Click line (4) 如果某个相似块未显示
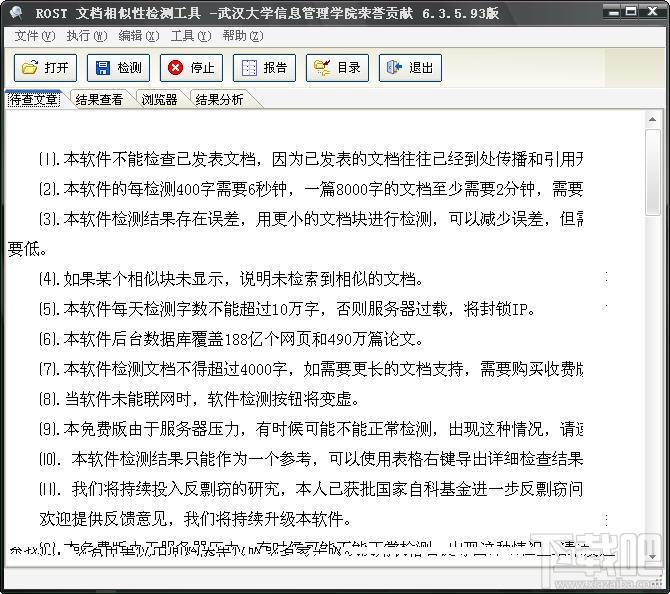This screenshot has height=594, width=670. [x=231, y=279]
